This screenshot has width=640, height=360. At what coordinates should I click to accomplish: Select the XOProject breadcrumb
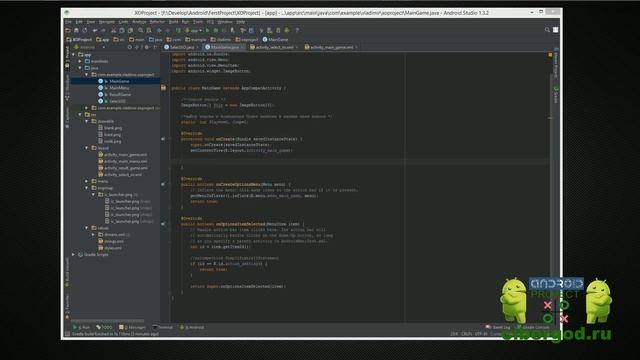click(x=80, y=40)
